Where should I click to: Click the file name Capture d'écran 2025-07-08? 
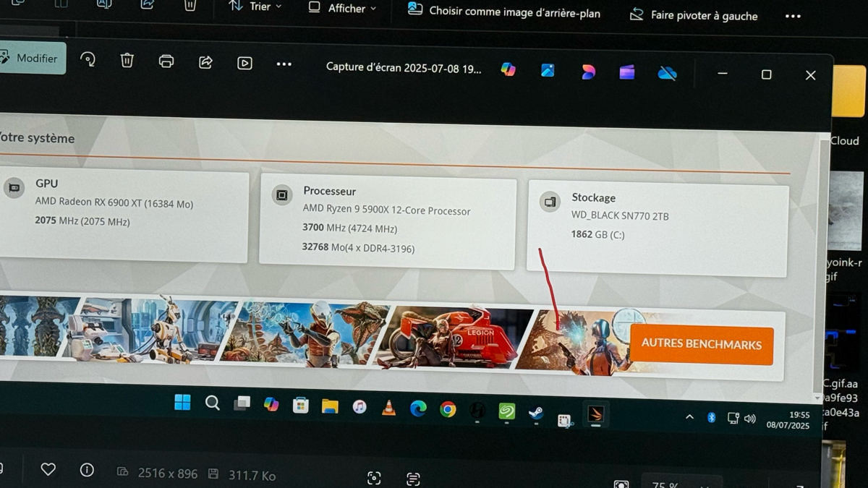click(404, 67)
